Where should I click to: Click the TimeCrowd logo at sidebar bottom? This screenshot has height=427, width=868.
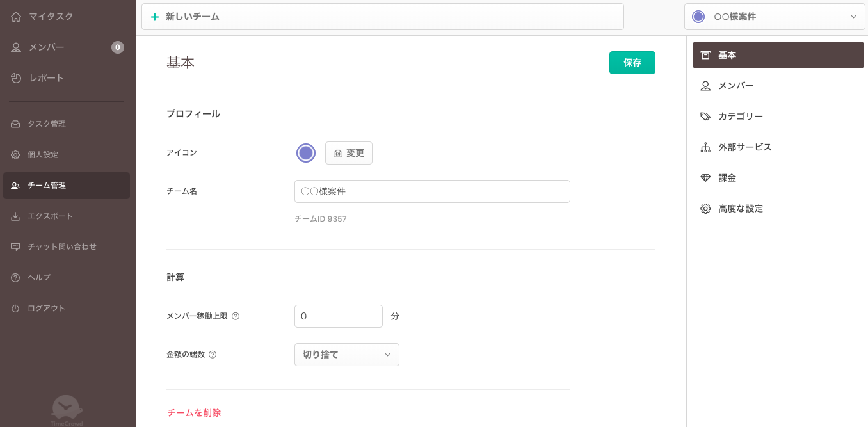click(x=67, y=410)
